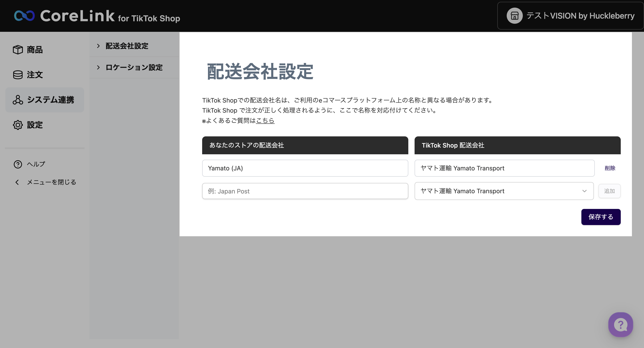
Task: Click the 追加 button
Action: tap(609, 191)
